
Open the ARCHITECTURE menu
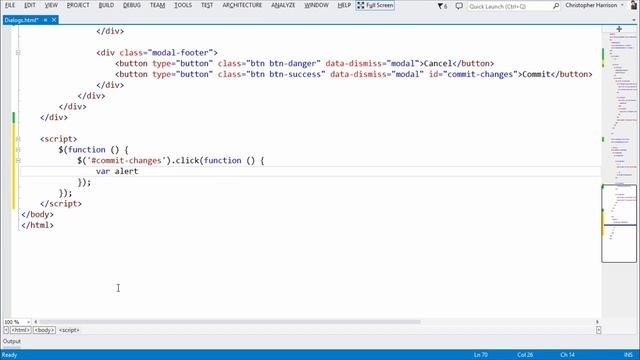(x=242, y=5)
